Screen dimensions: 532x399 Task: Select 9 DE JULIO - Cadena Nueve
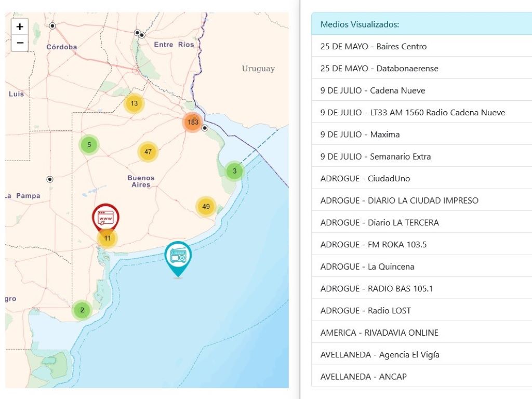click(373, 90)
